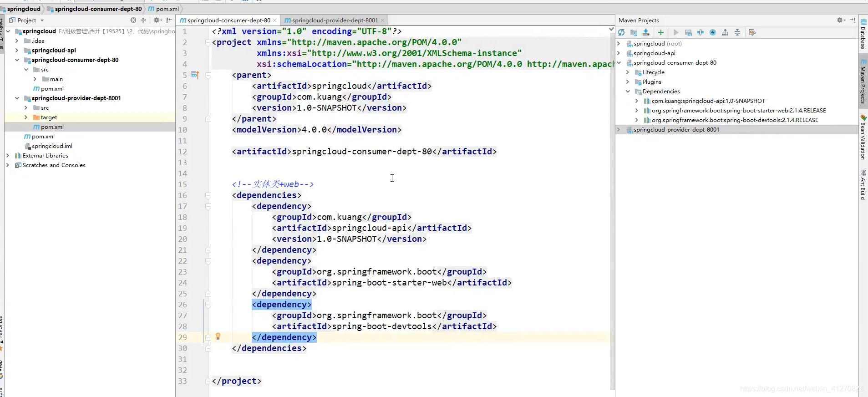
Task: Click the green inspection checkmark in editor
Action: 611,29
